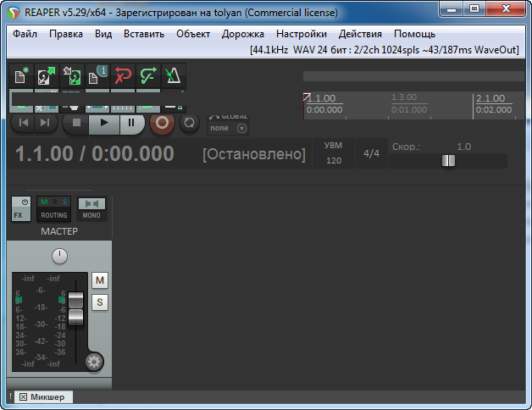532x410 pixels.
Task: Click the red Undo arrow icon
Action: pos(122,77)
